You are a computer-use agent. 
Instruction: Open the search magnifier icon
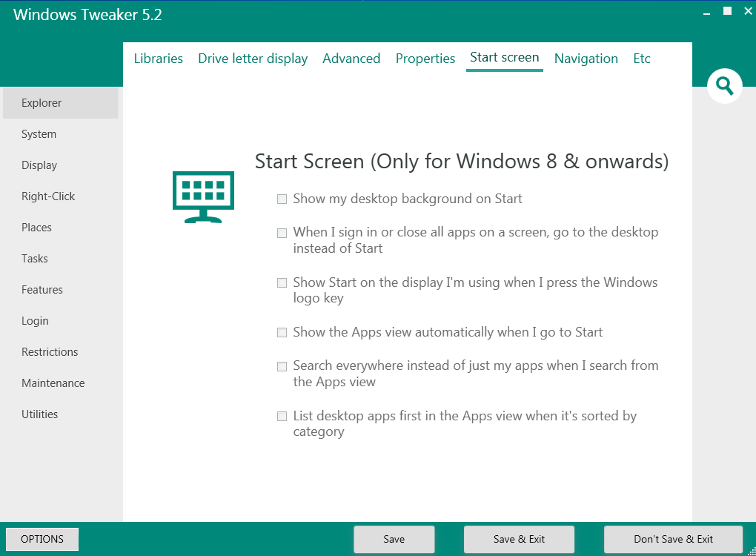pos(724,86)
